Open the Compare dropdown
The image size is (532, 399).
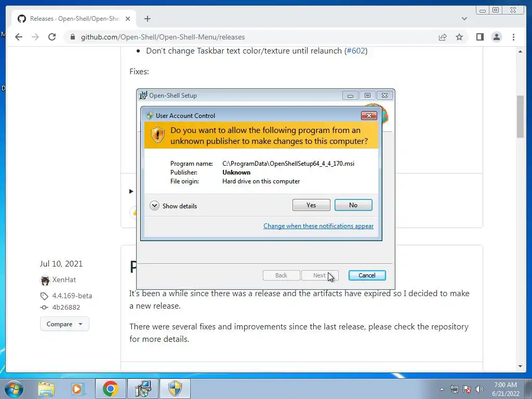click(x=64, y=324)
